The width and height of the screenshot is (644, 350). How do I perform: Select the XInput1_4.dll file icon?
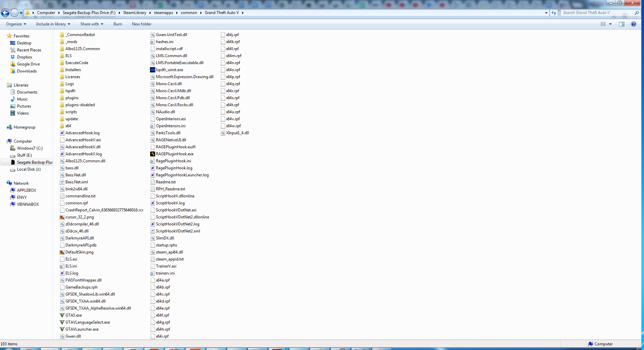click(x=223, y=133)
